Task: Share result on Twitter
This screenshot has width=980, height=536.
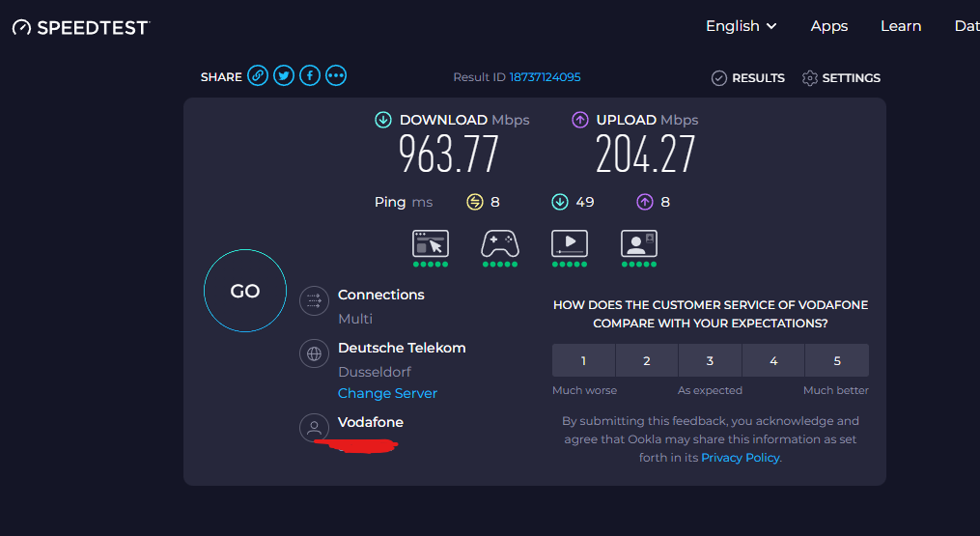Action: (x=284, y=75)
